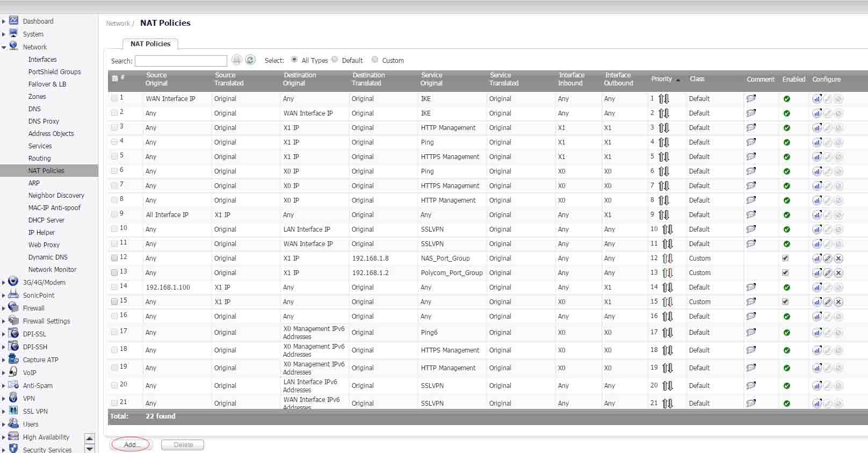Screen dimensions: 868x453
Task: Delete NAT policy 13 with X icon
Action: point(838,273)
